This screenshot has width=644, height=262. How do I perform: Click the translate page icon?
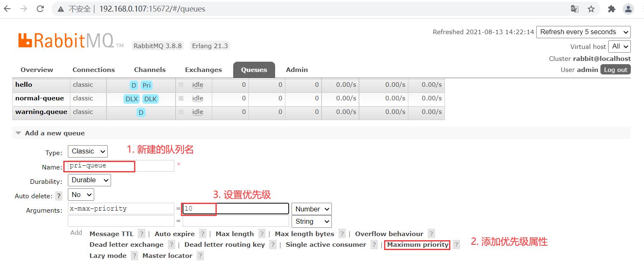click(x=575, y=9)
